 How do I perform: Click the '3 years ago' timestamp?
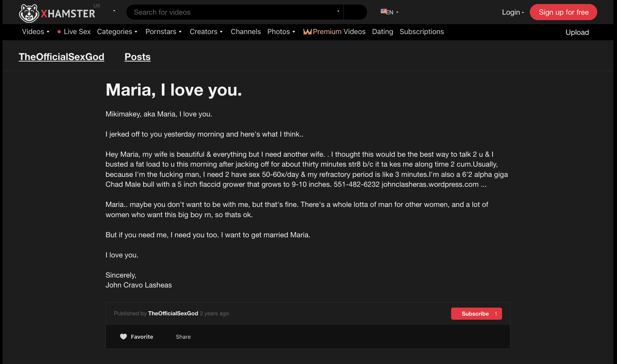coord(214,313)
